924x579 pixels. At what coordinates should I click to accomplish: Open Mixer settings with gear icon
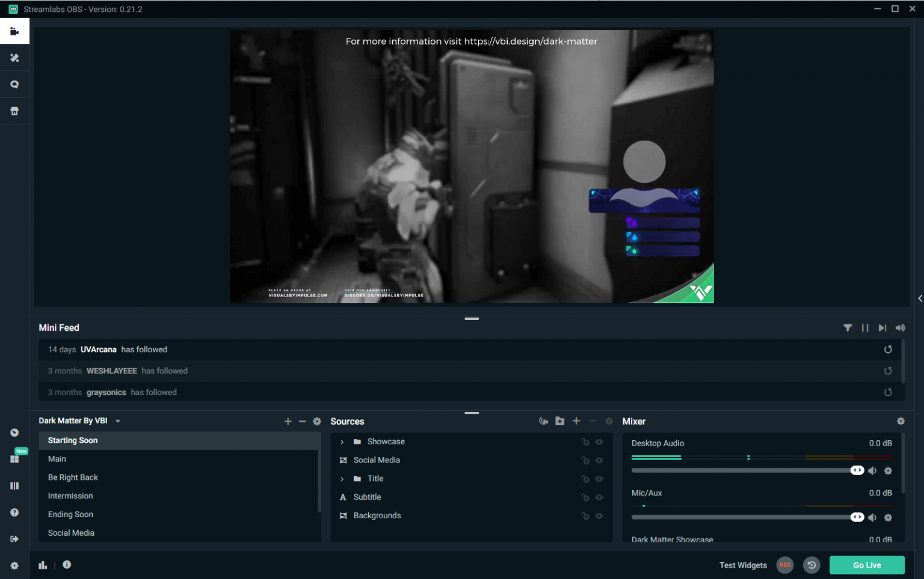[901, 421]
